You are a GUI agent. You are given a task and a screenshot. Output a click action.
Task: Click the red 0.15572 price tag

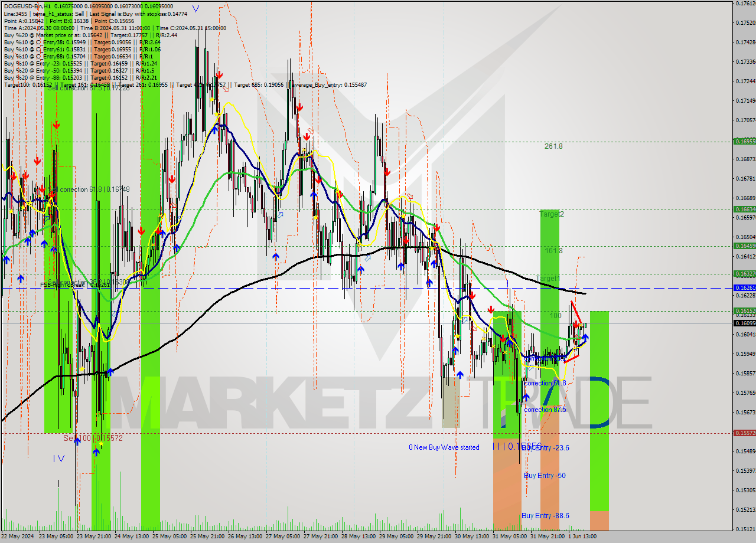click(744, 433)
